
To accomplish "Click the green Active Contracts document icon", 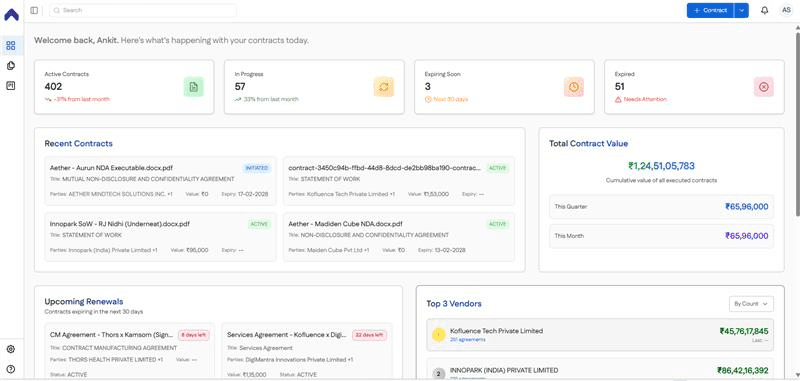I will coord(193,87).
